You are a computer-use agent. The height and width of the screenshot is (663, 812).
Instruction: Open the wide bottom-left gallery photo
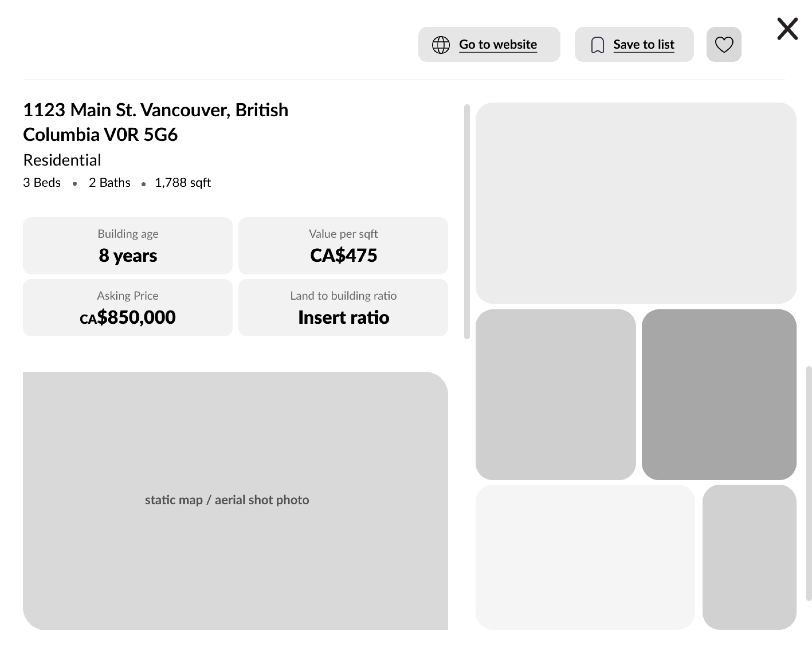(585, 557)
